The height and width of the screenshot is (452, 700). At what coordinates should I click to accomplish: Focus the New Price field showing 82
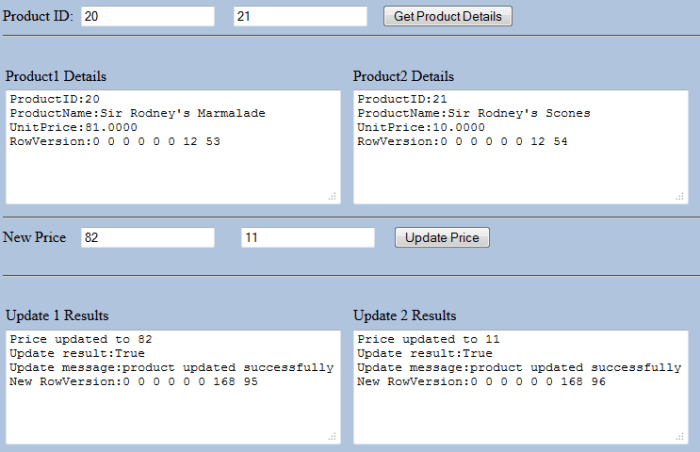(147, 237)
